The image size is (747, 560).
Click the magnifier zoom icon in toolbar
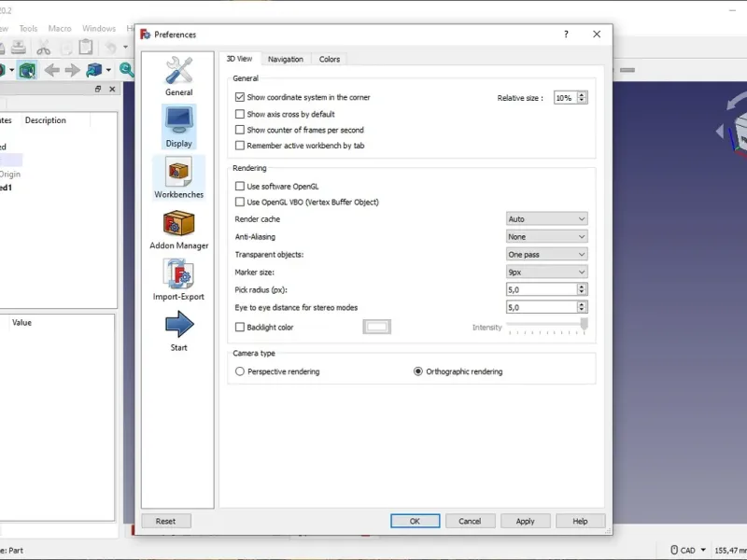(127, 70)
